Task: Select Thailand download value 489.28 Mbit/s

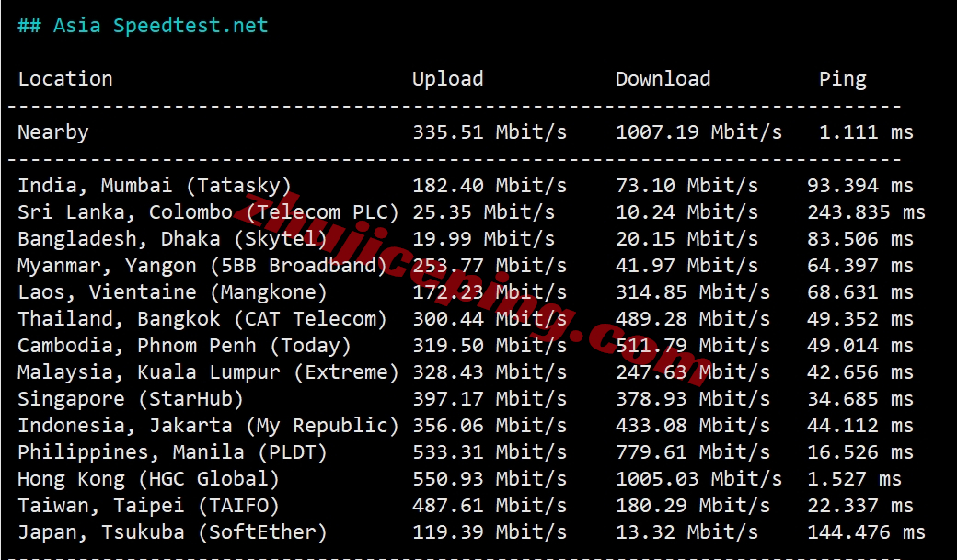Action: [x=693, y=319]
